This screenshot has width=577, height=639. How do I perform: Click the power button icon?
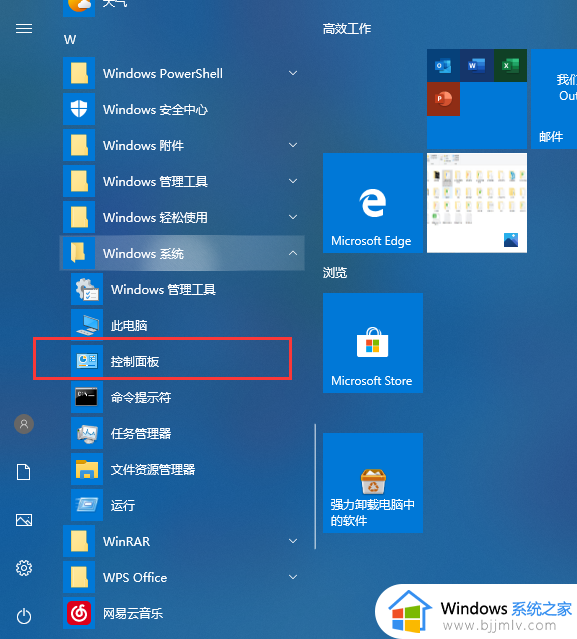(24, 616)
